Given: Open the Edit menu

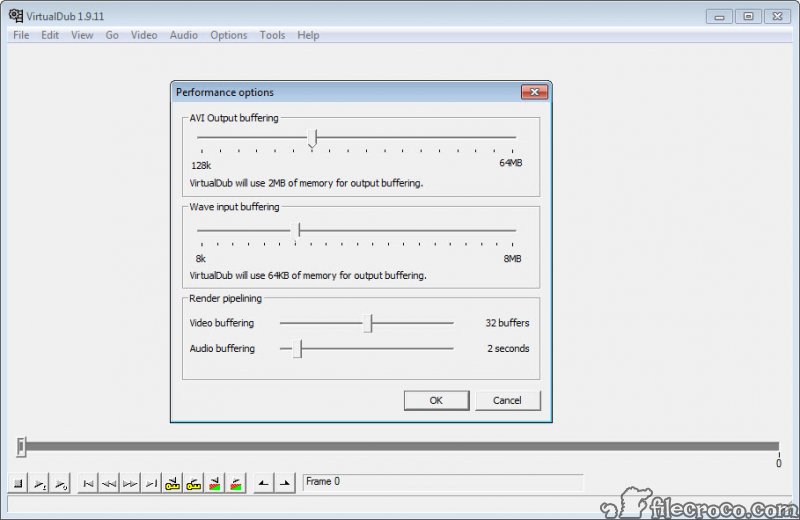Looking at the screenshot, I should coord(50,35).
